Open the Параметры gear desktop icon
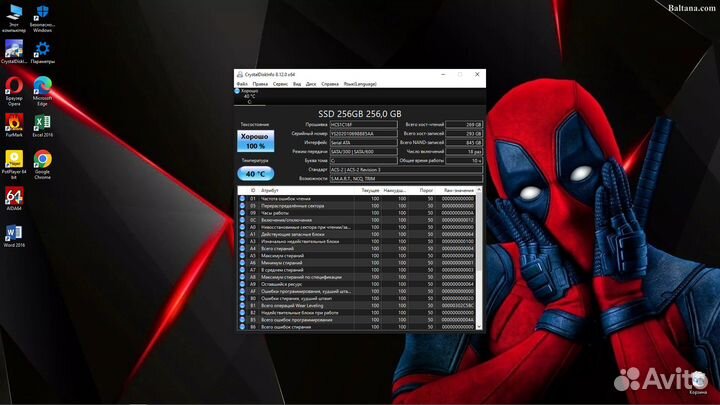The height and width of the screenshot is (405, 720). click(x=42, y=51)
